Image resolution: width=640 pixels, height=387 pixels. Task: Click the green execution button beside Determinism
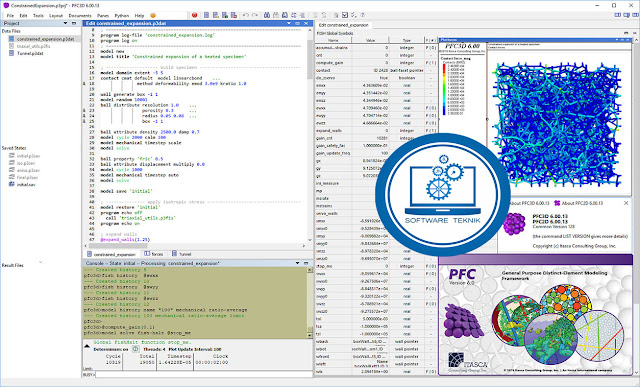[136, 349]
